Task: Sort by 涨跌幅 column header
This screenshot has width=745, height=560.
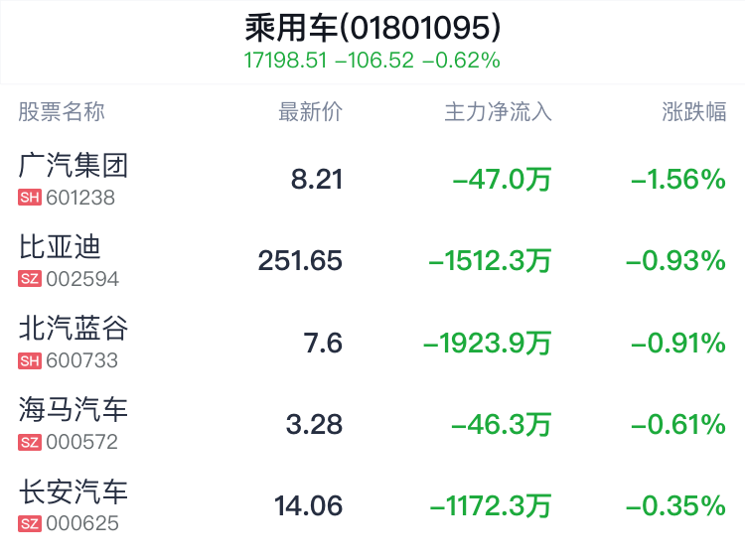Action: (x=693, y=111)
